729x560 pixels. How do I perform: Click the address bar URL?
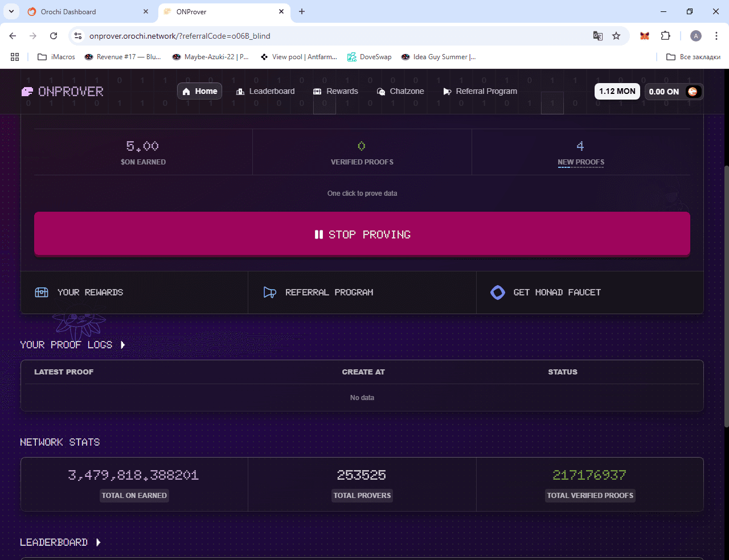click(x=180, y=36)
